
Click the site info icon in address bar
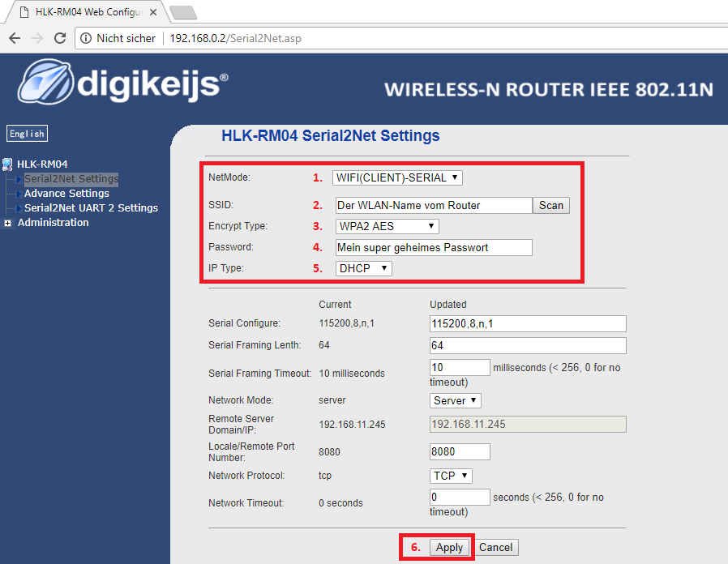coord(86,38)
